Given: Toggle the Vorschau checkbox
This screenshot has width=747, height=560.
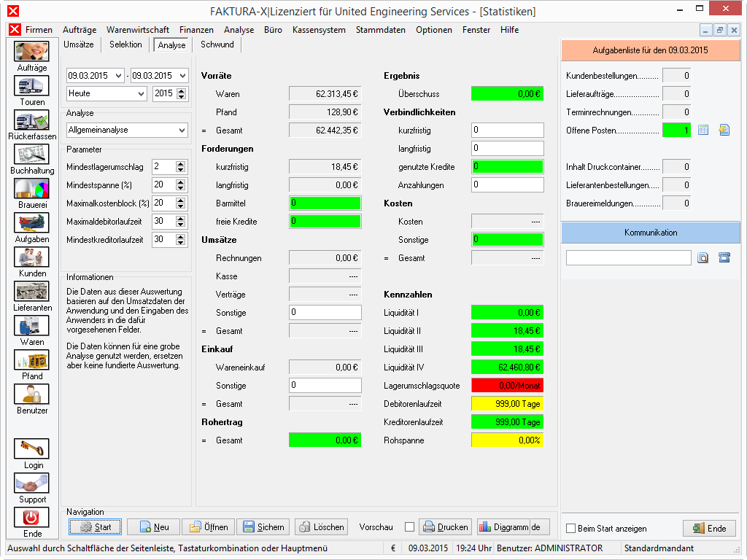Looking at the screenshot, I should (409, 527).
